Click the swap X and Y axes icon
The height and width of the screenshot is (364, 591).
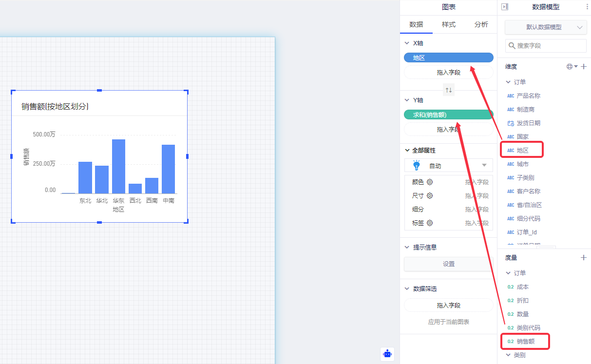point(449,90)
